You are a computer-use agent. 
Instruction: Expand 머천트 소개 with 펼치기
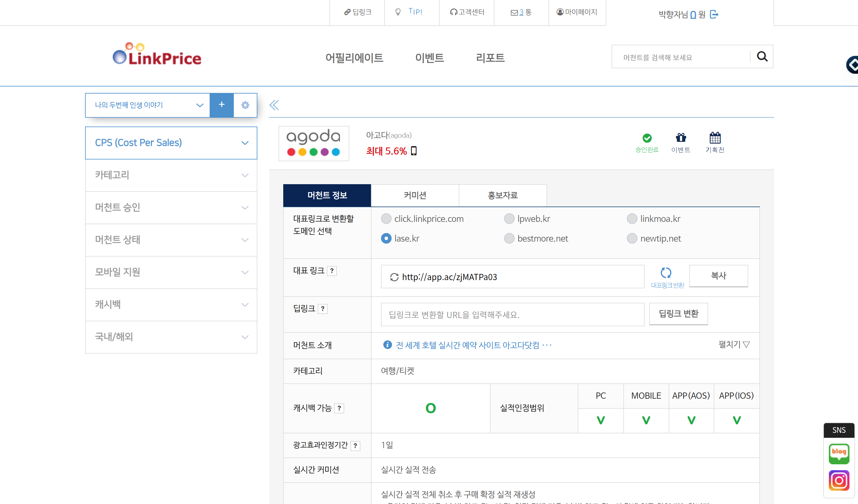pyautogui.click(x=733, y=345)
